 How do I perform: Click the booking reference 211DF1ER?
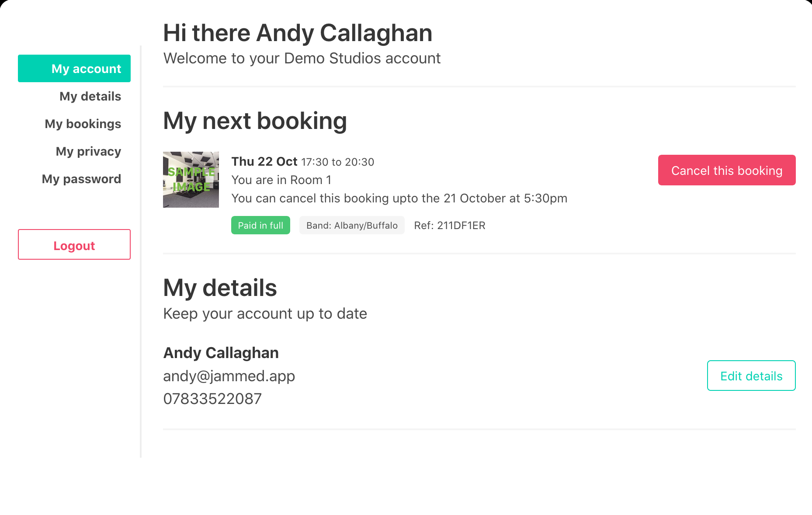click(x=450, y=225)
